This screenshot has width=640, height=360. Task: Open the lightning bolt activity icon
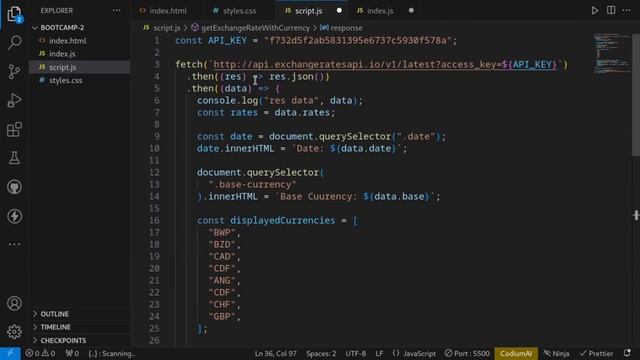pyautogui.click(x=14, y=216)
